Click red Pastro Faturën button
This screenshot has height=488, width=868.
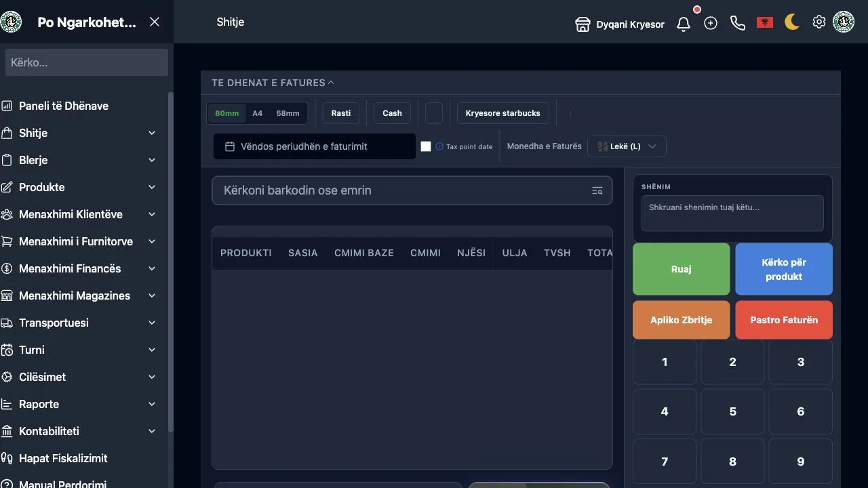[784, 320]
